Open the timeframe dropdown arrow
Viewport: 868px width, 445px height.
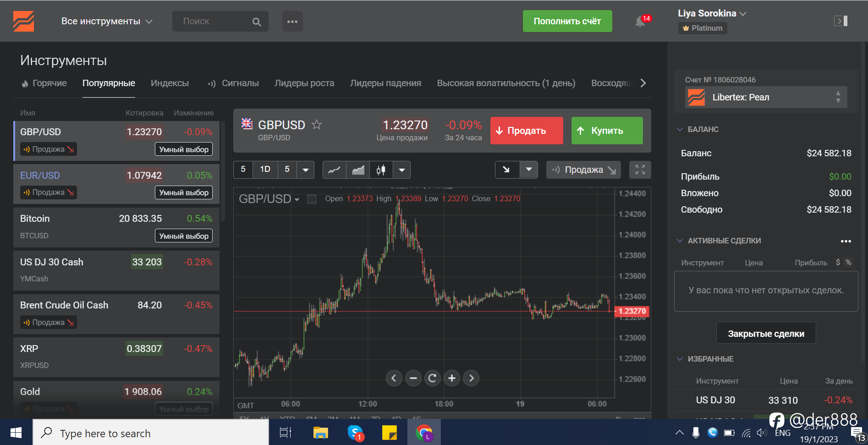coord(306,170)
